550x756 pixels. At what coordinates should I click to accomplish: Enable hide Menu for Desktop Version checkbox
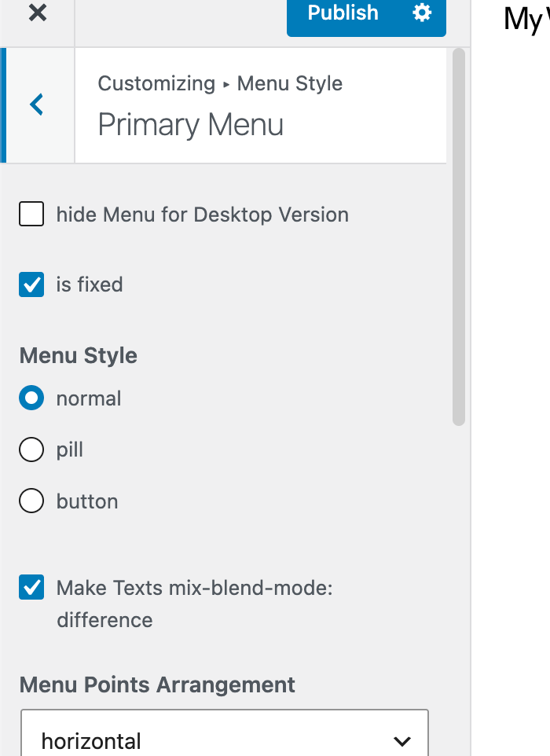(31, 214)
